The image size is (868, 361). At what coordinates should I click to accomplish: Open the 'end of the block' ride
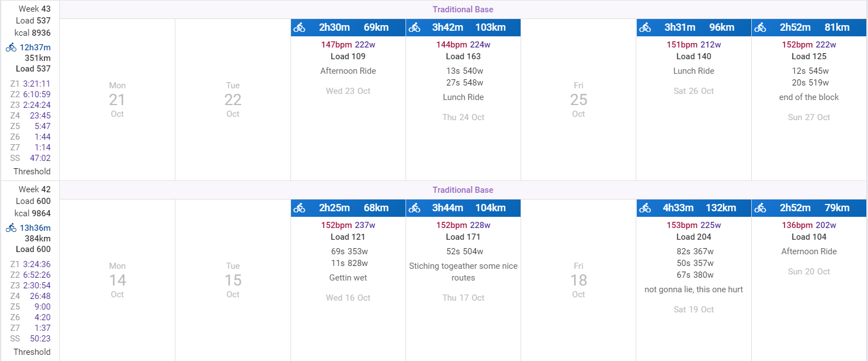tap(808, 97)
